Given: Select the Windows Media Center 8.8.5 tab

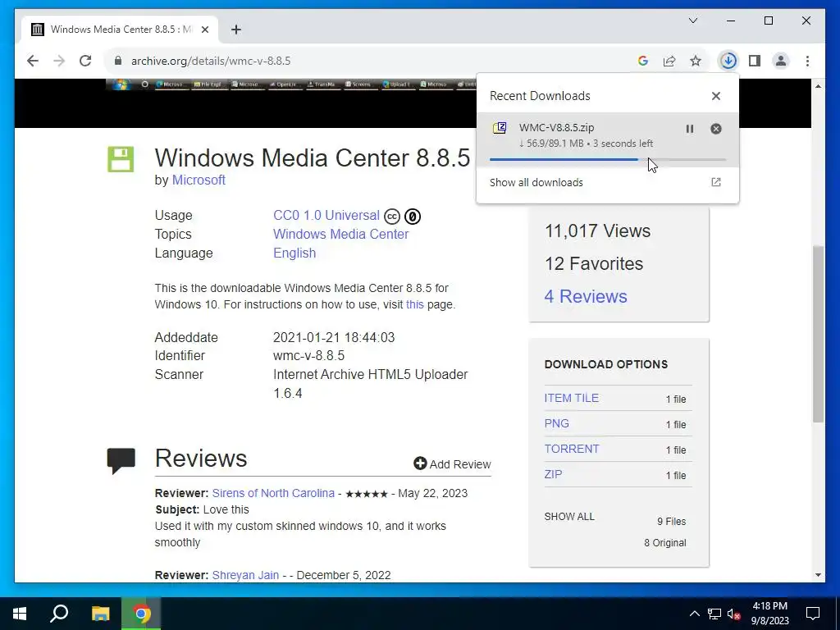Looking at the screenshot, I should click(120, 30).
